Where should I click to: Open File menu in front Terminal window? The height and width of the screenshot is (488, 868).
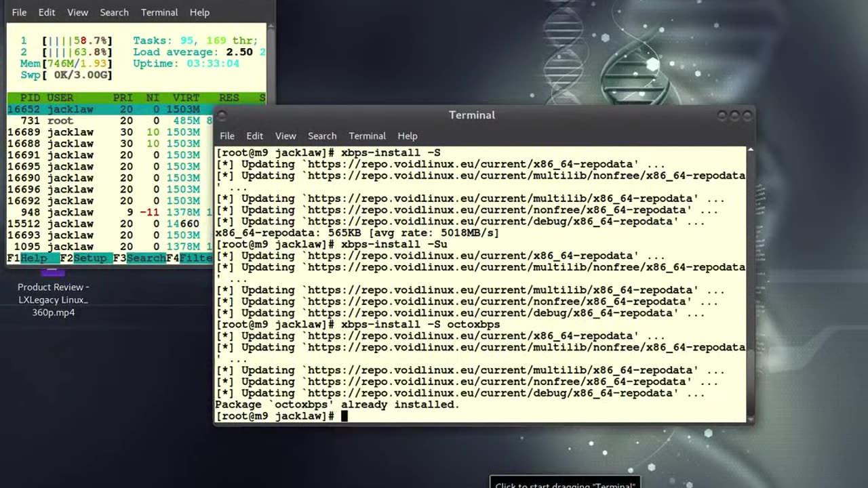coord(227,136)
